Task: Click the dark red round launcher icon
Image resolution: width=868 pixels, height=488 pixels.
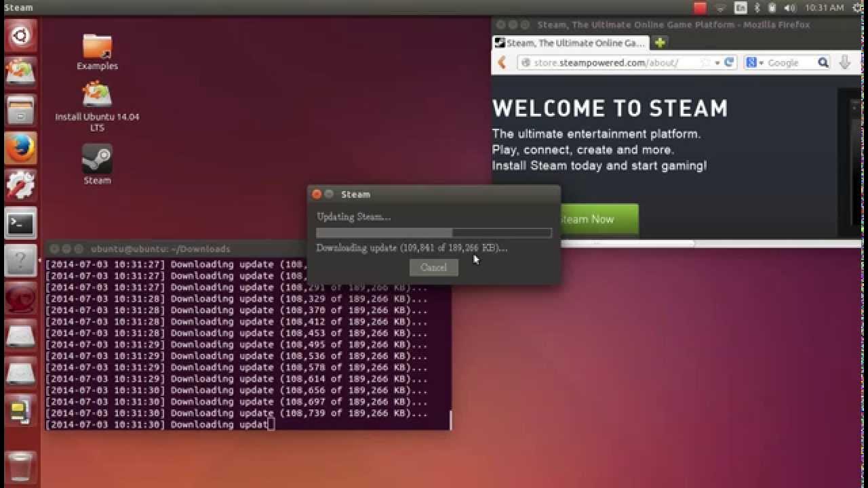Action: (20, 299)
